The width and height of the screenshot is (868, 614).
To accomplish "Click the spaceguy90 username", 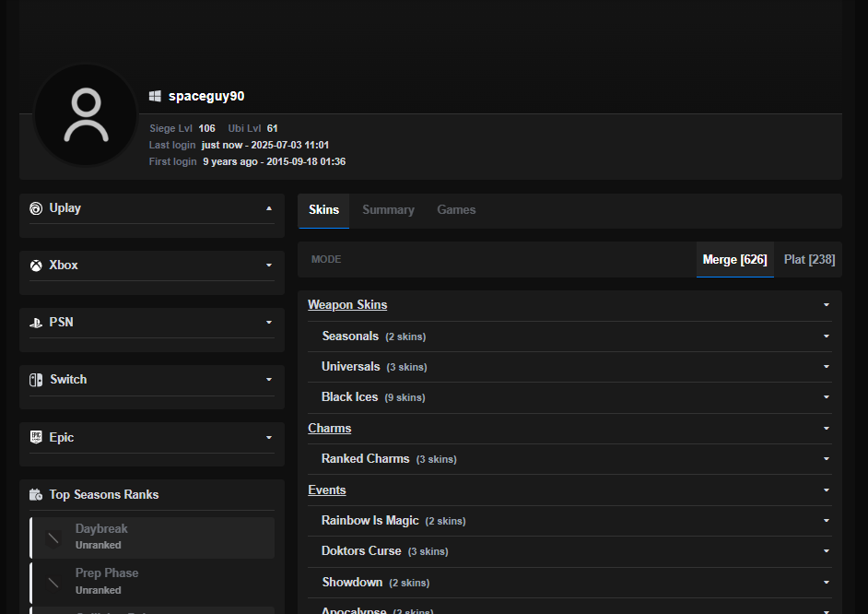I will click(206, 96).
